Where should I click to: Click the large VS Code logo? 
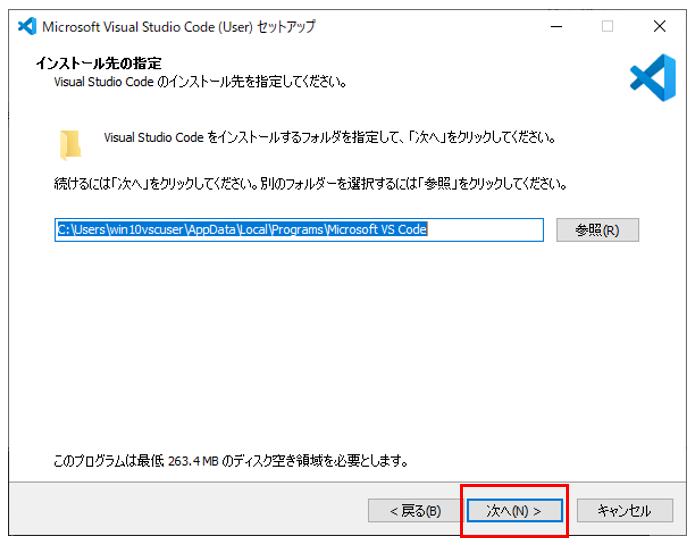click(x=653, y=78)
